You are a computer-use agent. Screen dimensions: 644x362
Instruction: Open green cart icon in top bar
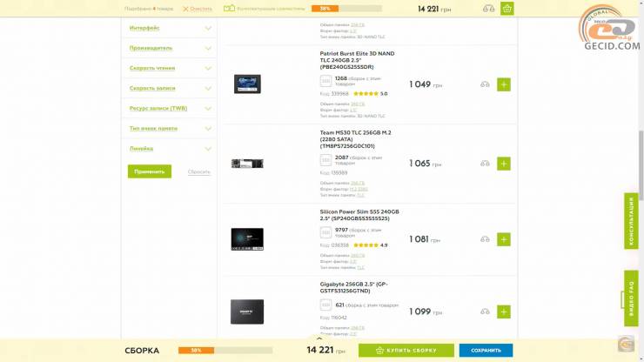[507, 9]
